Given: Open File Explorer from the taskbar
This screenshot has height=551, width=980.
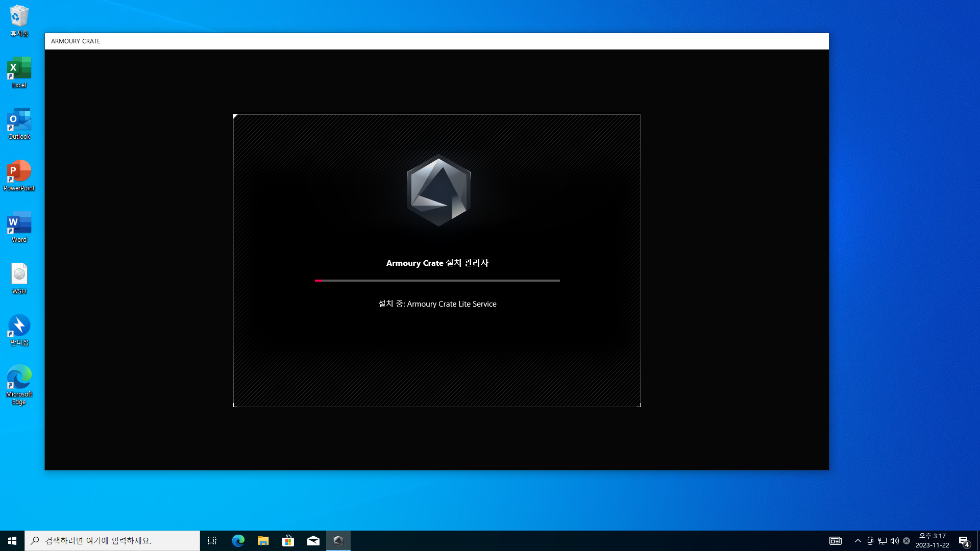Looking at the screenshot, I should pyautogui.click(x=263, y=541).
